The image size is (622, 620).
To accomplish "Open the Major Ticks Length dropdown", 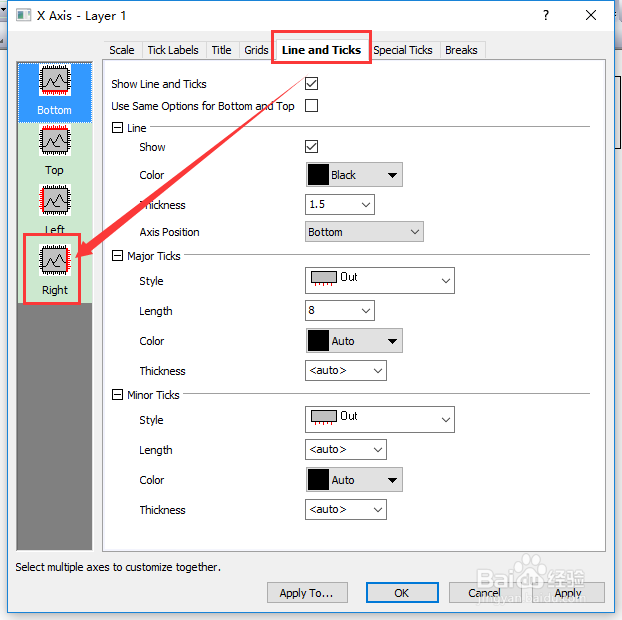I will click(340, 311).
